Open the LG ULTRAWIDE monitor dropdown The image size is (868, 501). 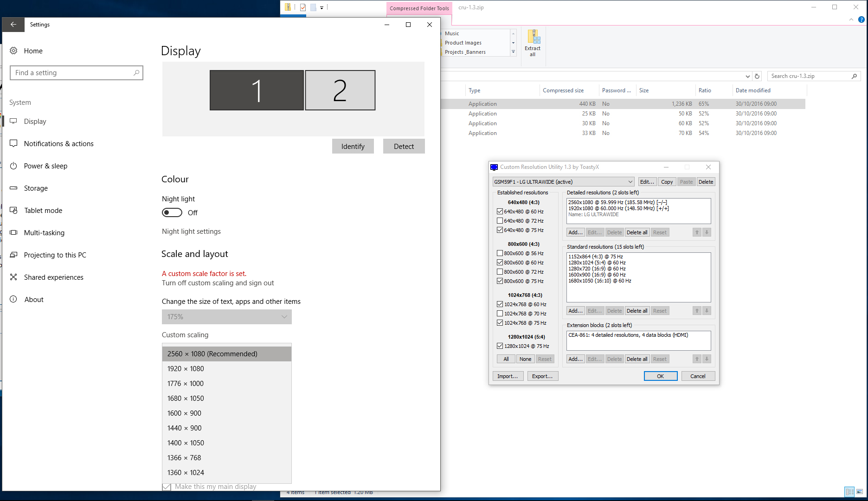tap(563, 182)
